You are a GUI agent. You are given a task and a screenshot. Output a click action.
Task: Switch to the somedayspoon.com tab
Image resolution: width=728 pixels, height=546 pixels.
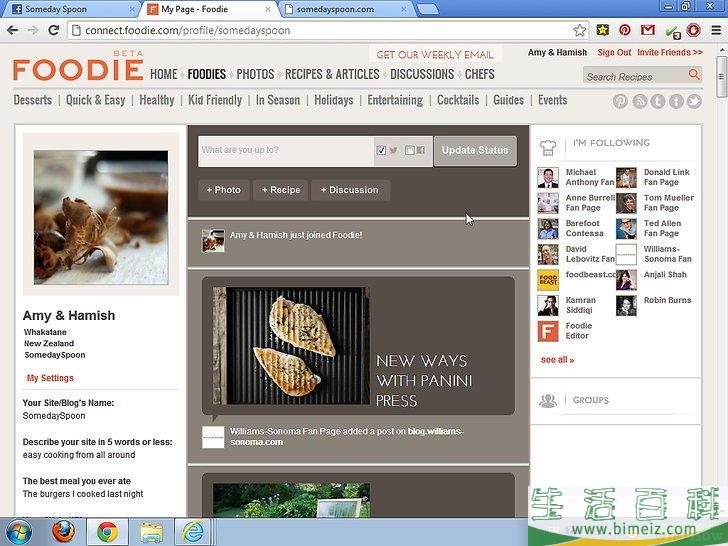point(346,9)
